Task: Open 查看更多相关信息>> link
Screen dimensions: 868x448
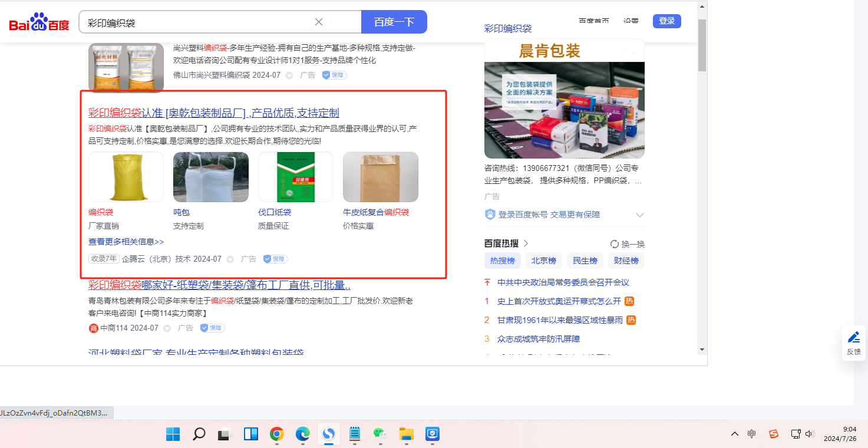Action: click(126, 242)
